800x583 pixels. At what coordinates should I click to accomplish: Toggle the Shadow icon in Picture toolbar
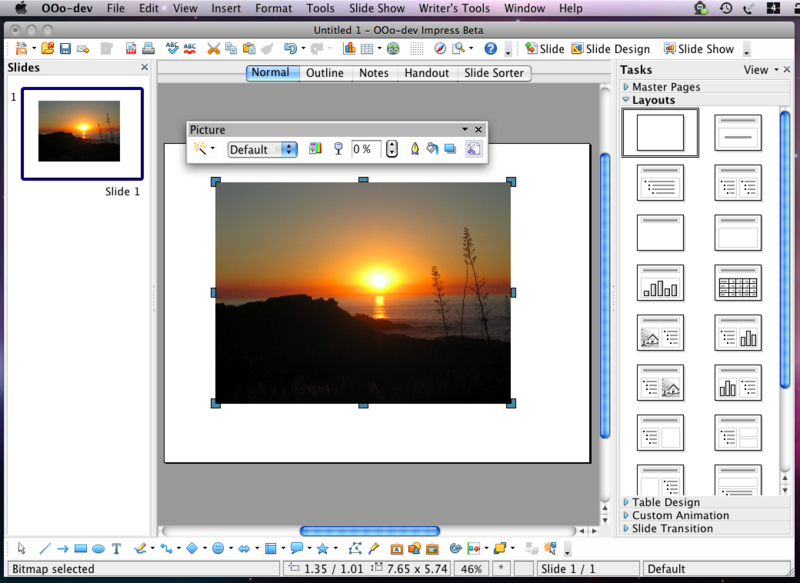[x=450, y=149]
